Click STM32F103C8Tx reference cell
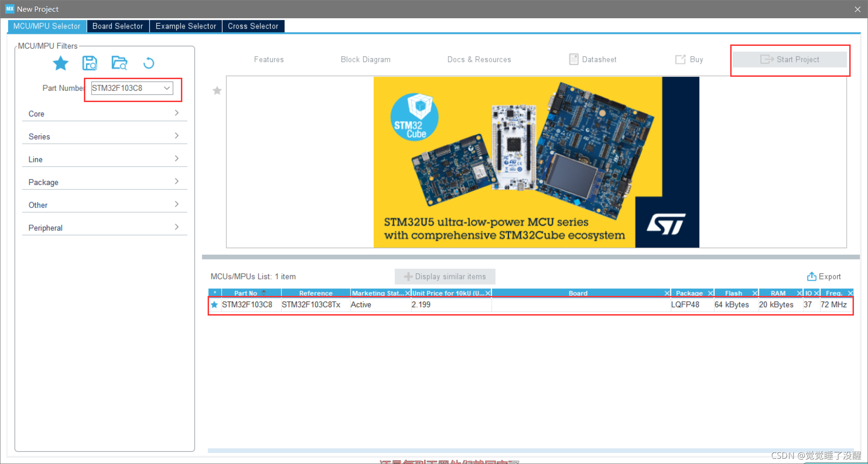 (311, 305)
